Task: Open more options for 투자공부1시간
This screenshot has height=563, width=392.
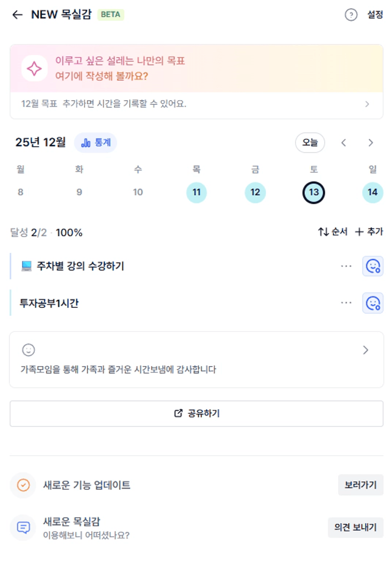Action: (346, 303)
